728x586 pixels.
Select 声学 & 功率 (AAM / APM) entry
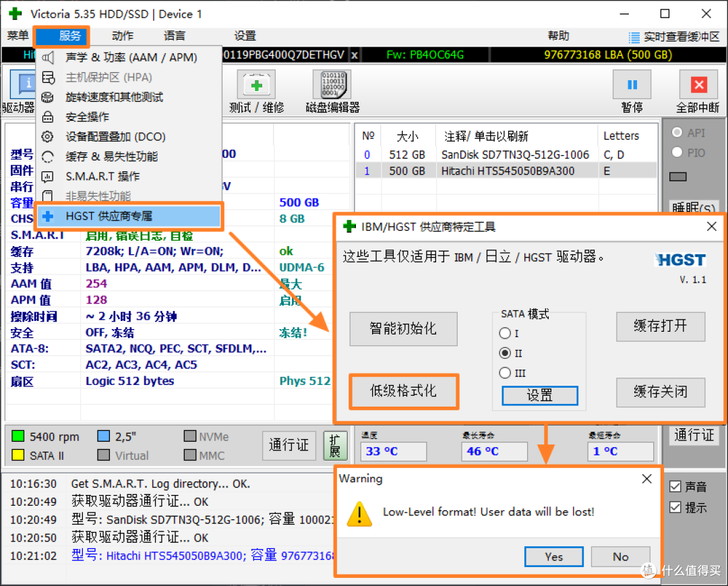click(129, 57)
